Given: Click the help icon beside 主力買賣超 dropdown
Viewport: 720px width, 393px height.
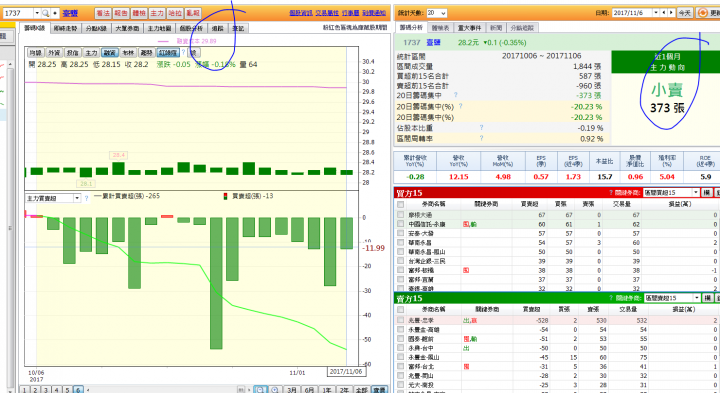Looking at the screenshot, I should pyautogui.click(x=86, y=198).
